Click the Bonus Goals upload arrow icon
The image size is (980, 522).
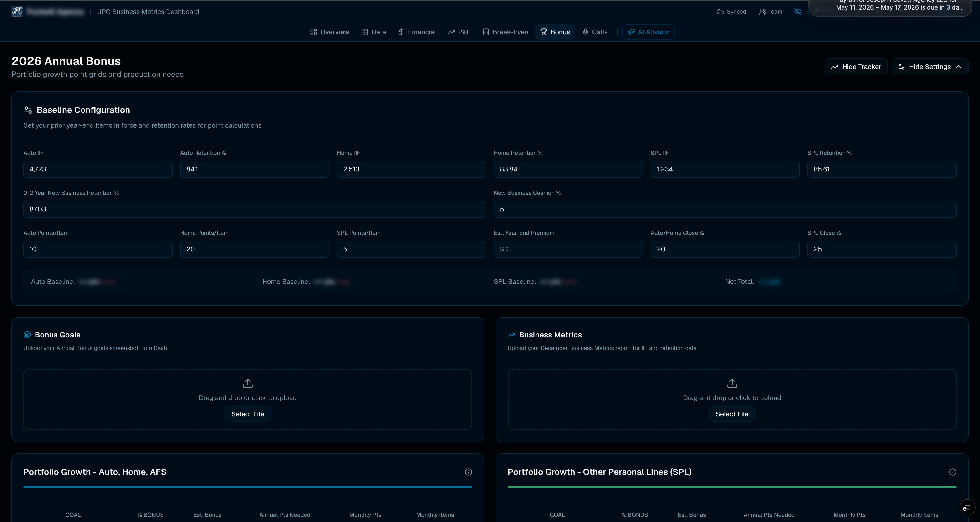pyautogui.click(x=248, y=383)
